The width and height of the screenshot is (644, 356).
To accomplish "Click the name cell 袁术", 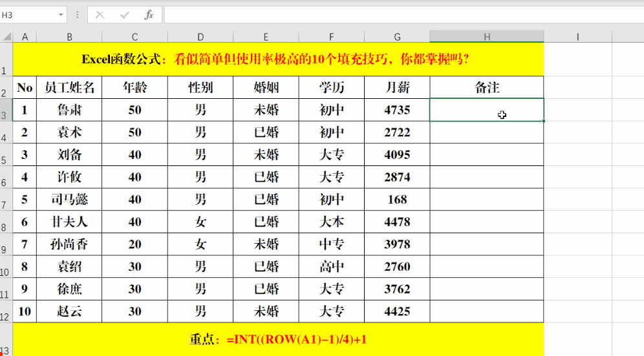I will click(x=69, y=132).
